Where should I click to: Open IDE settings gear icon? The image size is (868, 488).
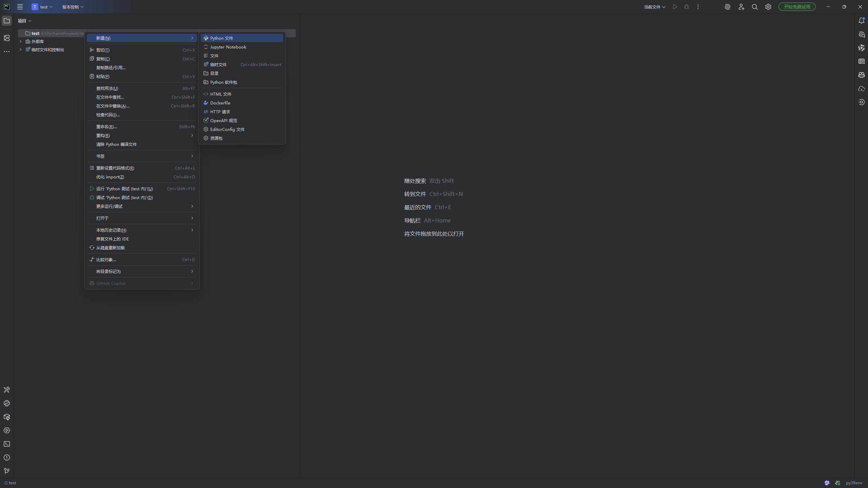click(768, 7)
